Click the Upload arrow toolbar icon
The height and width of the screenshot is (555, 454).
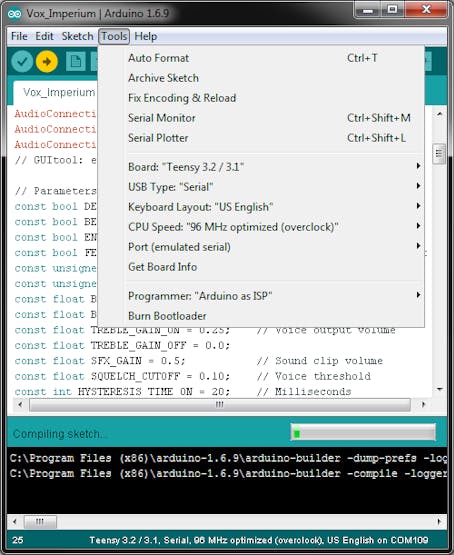[47, 61]
